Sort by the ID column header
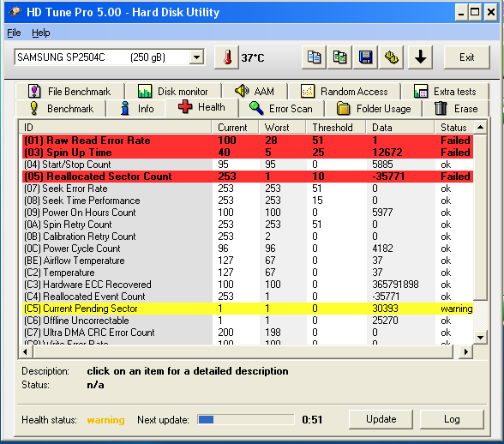This screenshot has height=444, width=504. [x=116, y=128]
